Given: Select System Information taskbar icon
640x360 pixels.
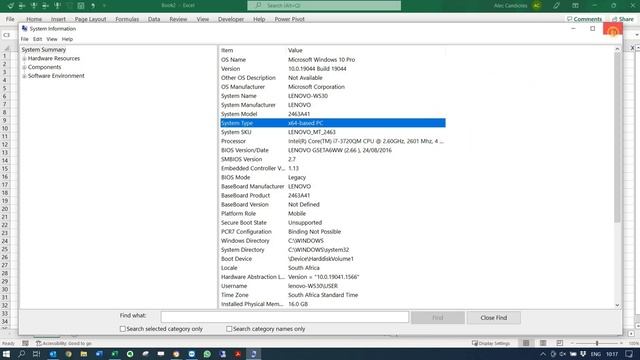Looking at the screenshot, I should coord(253,354).
